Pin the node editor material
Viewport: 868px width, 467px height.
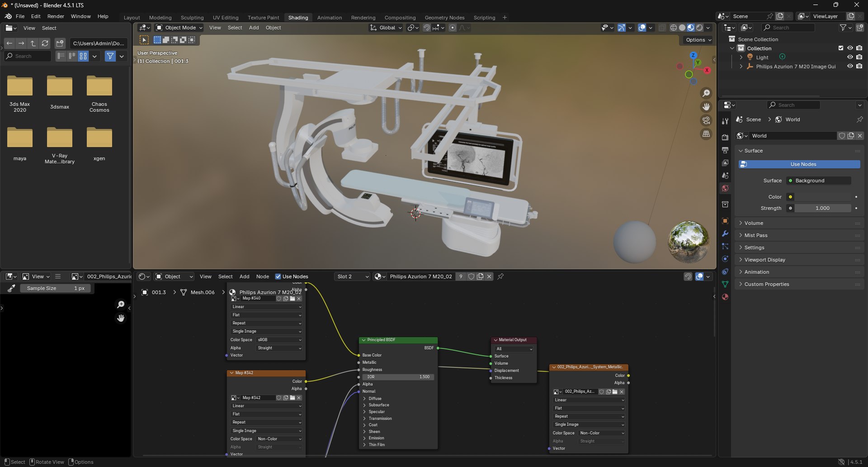(x=500, y=276)
